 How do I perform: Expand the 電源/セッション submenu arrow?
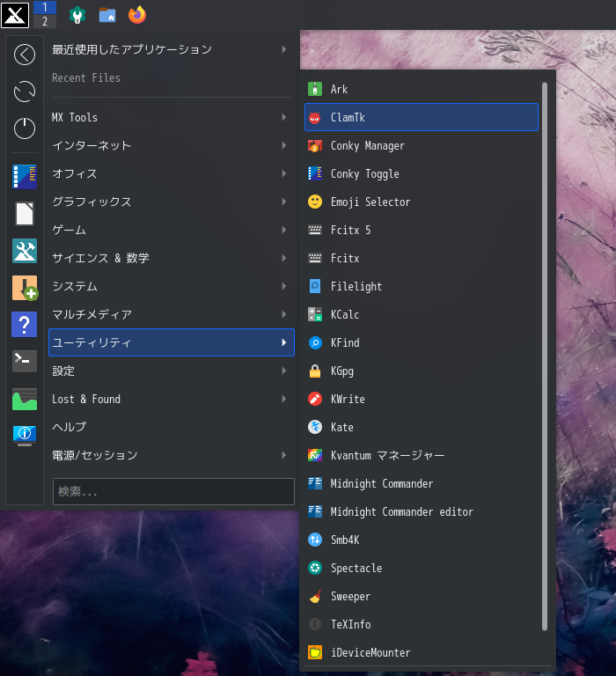(284, 455)
